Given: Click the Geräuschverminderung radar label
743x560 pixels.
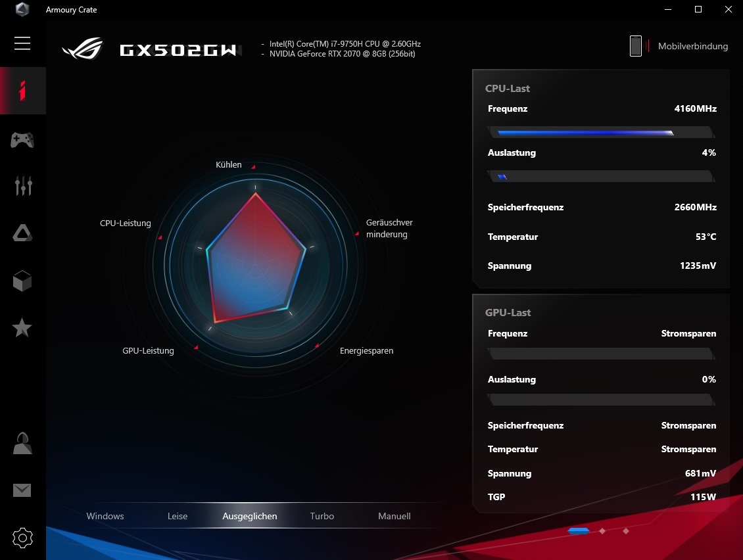Looking at the screenshot, I should [x=389, y=228].
